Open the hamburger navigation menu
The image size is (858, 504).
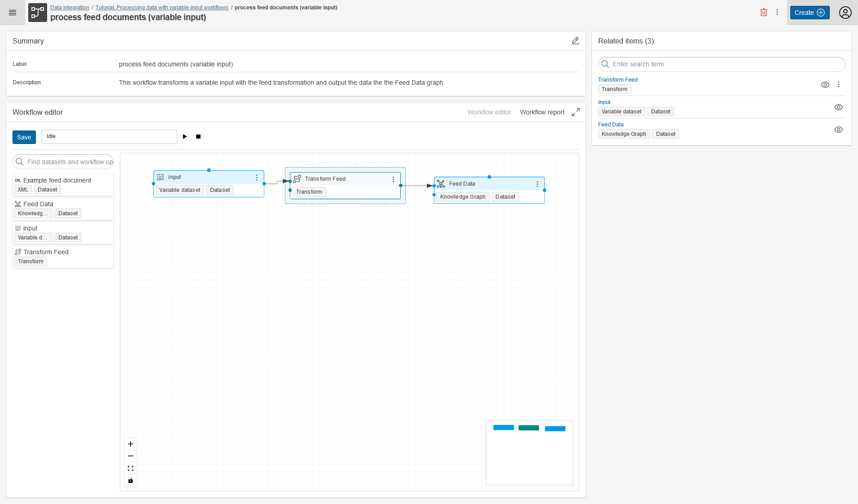(13, 13)
